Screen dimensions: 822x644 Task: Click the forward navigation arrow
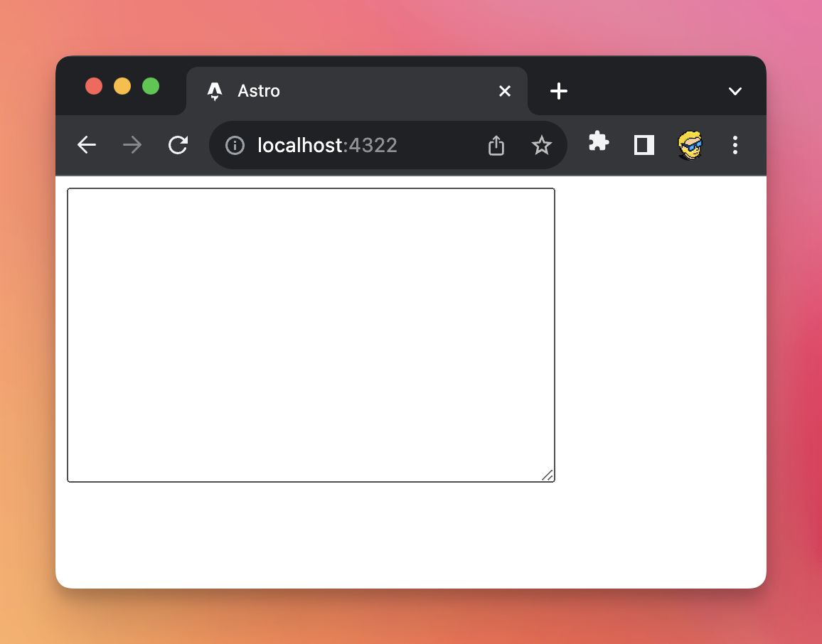(132, 145)
